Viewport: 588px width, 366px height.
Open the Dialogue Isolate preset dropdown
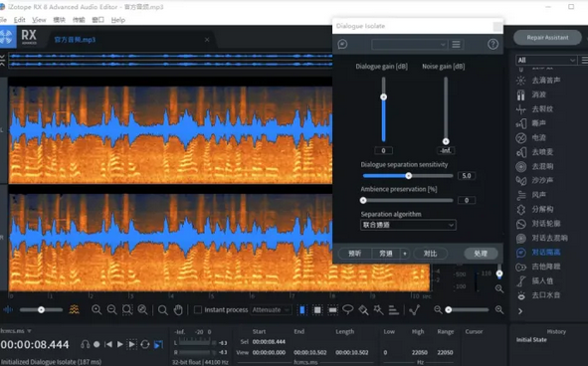(409, 44)
